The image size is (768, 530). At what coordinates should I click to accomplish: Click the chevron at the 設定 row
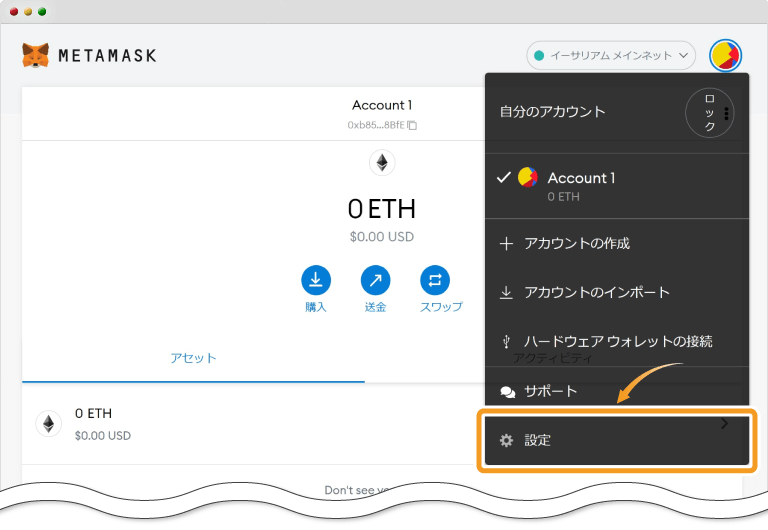[x=725, y=424]
